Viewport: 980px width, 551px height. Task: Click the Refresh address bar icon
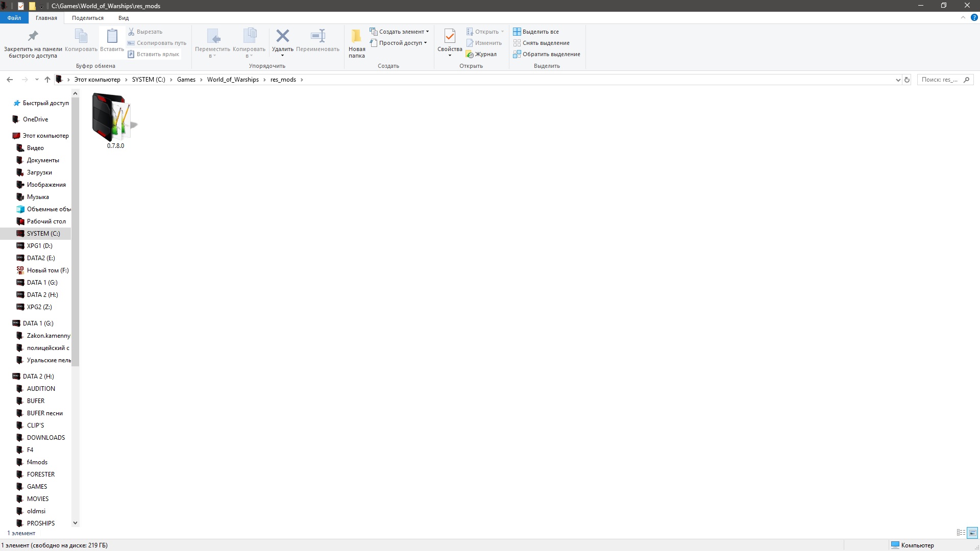[x=907, y=80]
